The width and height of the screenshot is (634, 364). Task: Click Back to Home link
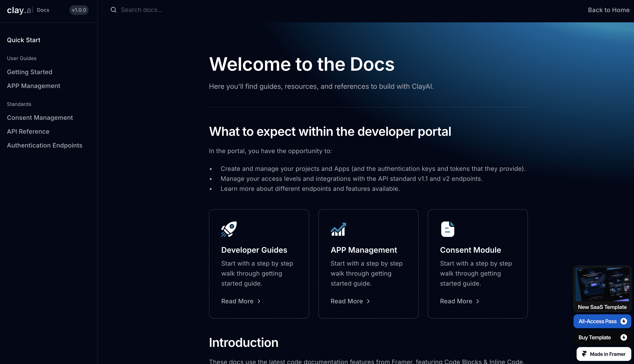point(609,10)
